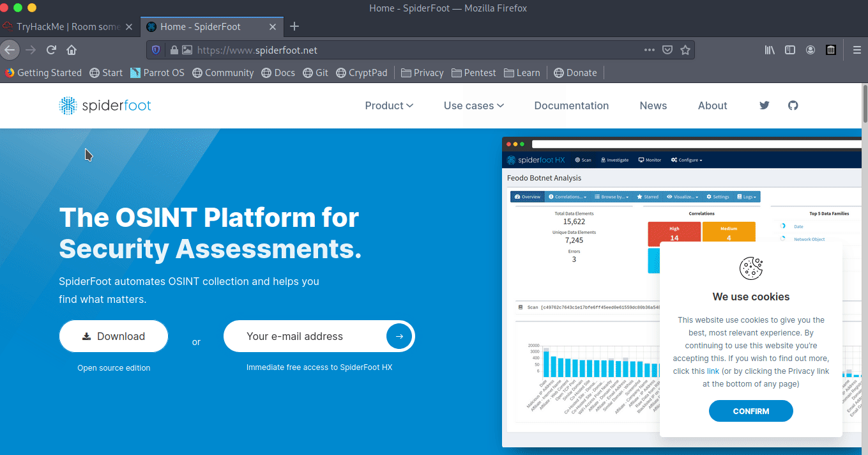Bookmark this page with star icon
Image resolution: width=868 pixels, height=455 pixels.
click(x=685, y=50)
